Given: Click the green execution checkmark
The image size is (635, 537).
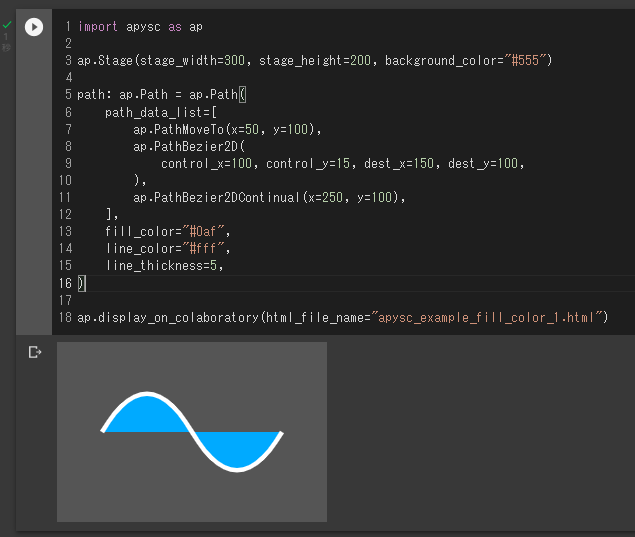Looking at the screenshot, I should pyautogui.click(x=7, y=25).
